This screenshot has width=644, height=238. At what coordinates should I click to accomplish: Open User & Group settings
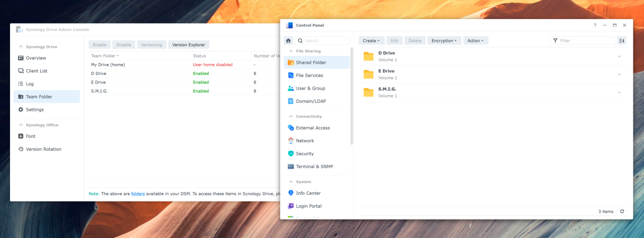[x=310, y=89]
